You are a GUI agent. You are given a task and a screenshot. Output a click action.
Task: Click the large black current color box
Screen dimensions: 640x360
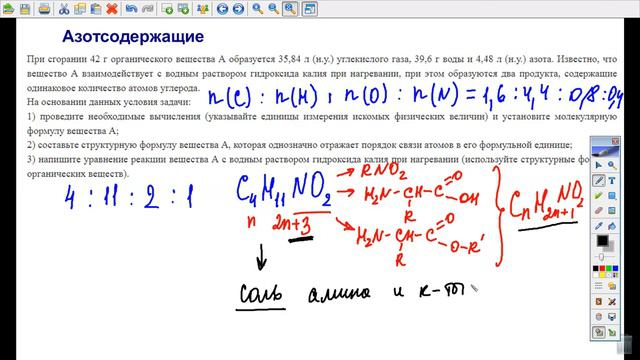pos(602,240)
